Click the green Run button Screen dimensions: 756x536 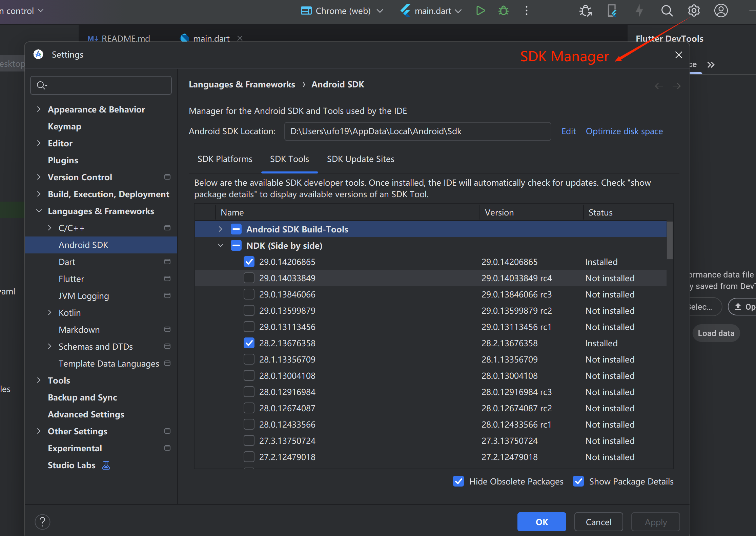(x=480, y=11)
